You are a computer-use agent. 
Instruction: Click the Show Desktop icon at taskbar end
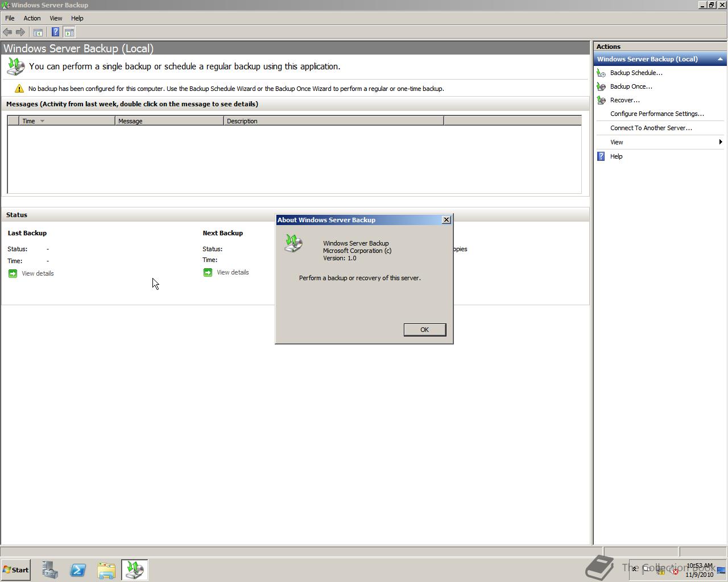(721, 570)
